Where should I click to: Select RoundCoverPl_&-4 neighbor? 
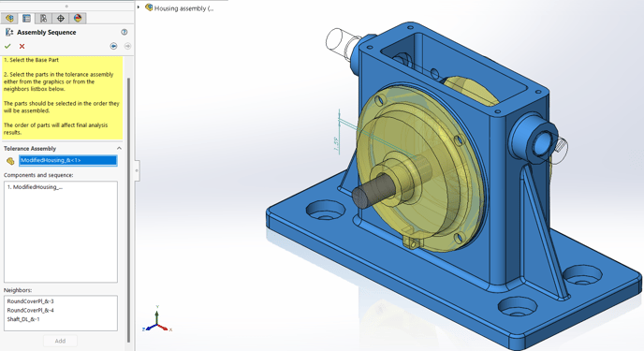pos(30,311)
